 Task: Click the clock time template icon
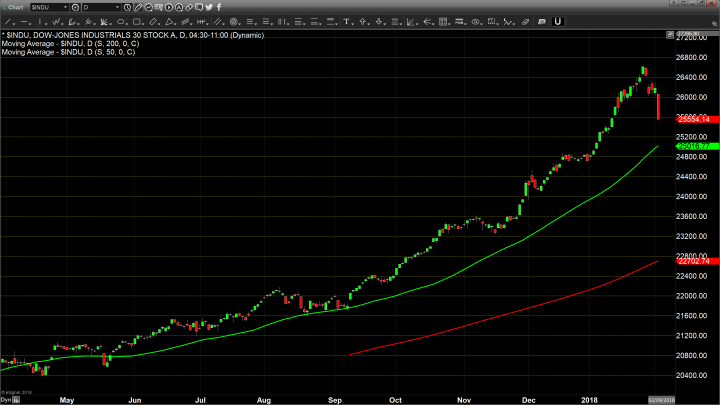[127, 7]
